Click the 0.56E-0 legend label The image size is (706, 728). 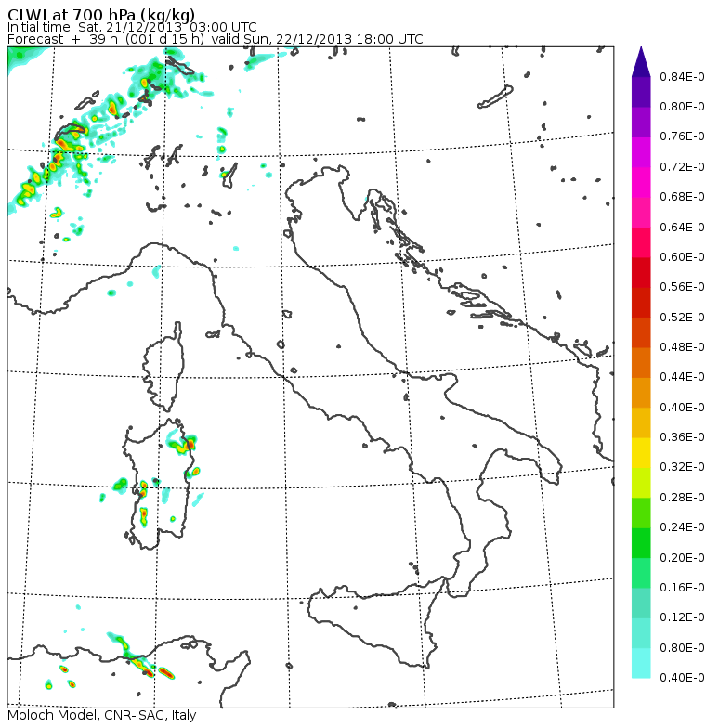[x=682, y=287]
